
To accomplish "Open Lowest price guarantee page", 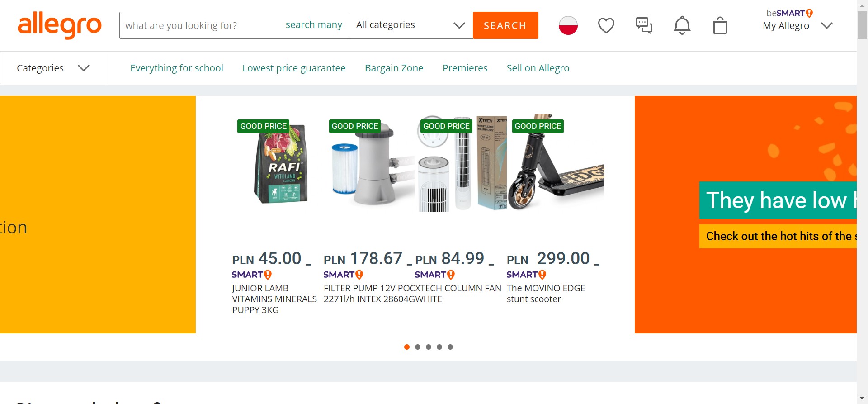I will pos(294,68).
